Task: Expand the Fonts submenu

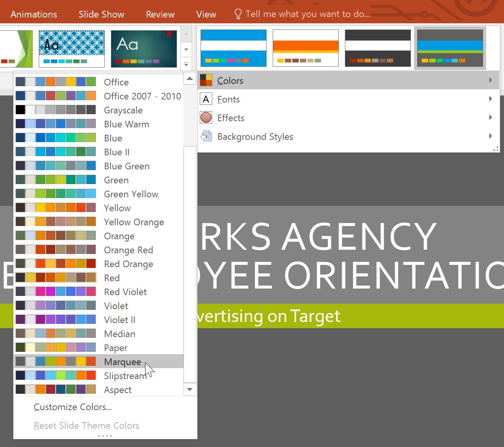Action: pos(490,99)
